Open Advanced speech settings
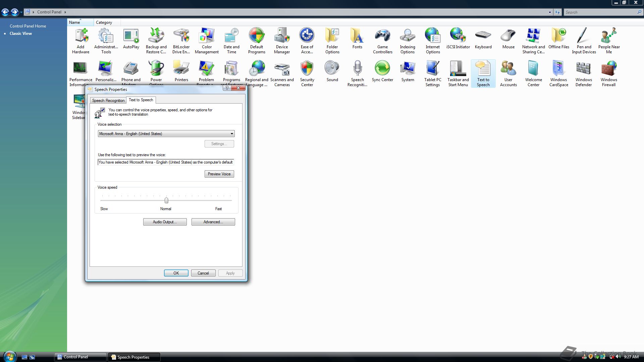The image size is (644, 362). (x=213, y=222)
